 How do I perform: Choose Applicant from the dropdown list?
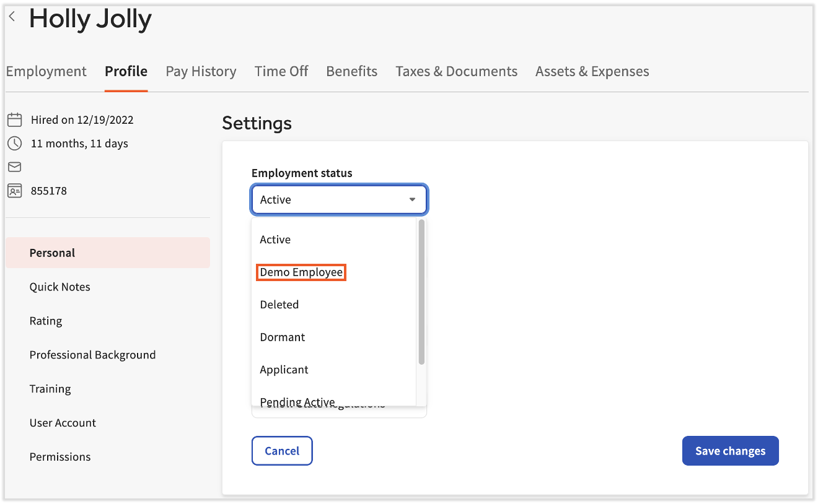284,370
